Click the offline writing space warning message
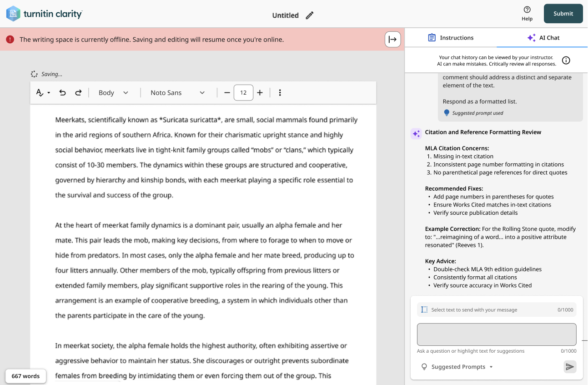 pos(151,40)
